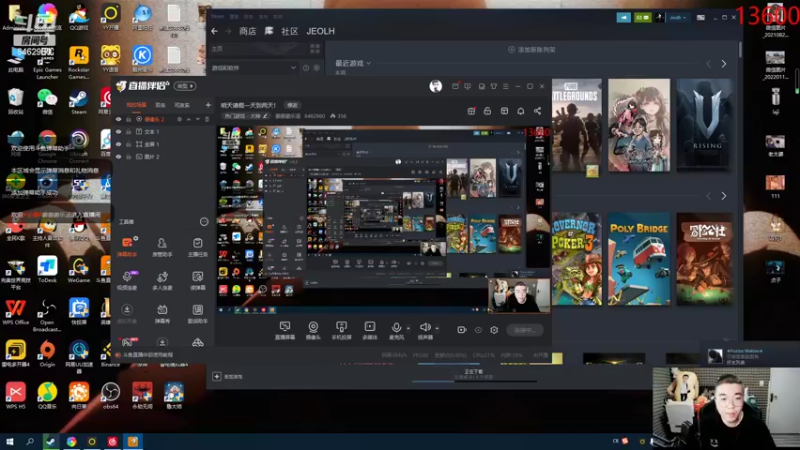
Task: Toggle the preview eye icon beside the gear
Action: click(x=478, y=330)
